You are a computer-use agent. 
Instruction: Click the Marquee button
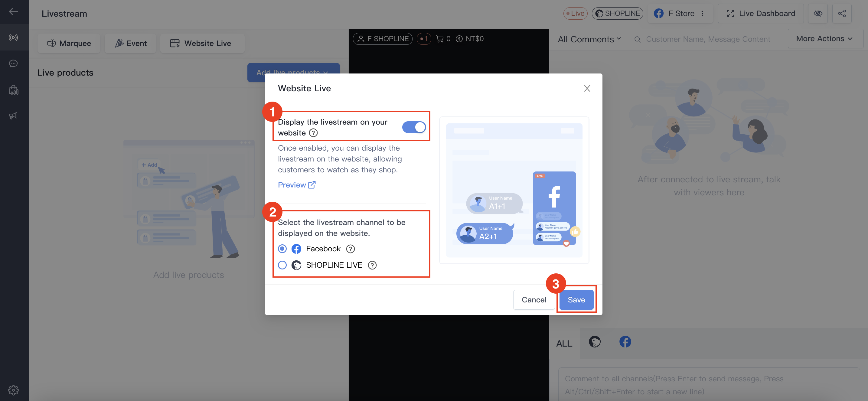pyautogui.click(x=69, y=43)
